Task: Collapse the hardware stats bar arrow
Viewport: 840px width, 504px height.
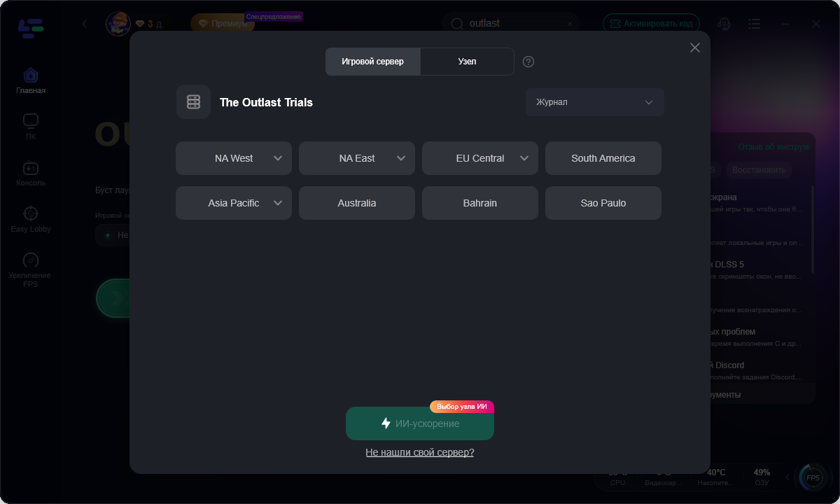Action: (786, 478)
